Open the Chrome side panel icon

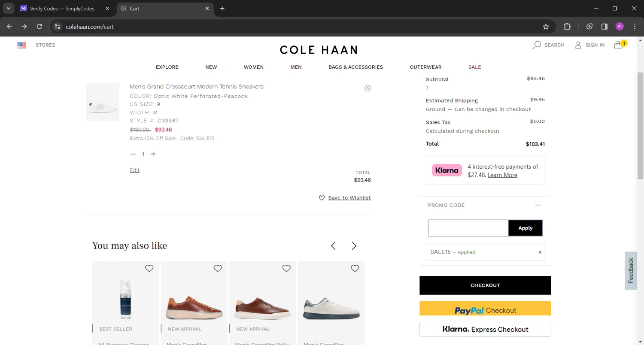[605, 27]
